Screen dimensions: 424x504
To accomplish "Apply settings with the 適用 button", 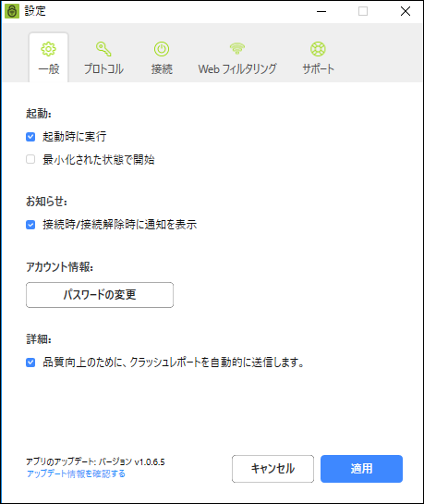I will coord(361,469).
